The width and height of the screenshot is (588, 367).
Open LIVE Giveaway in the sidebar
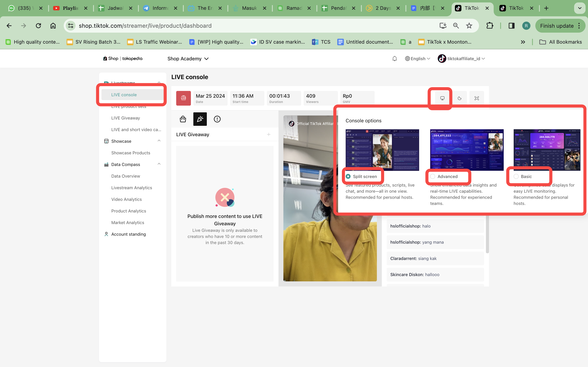pos(125,118)
